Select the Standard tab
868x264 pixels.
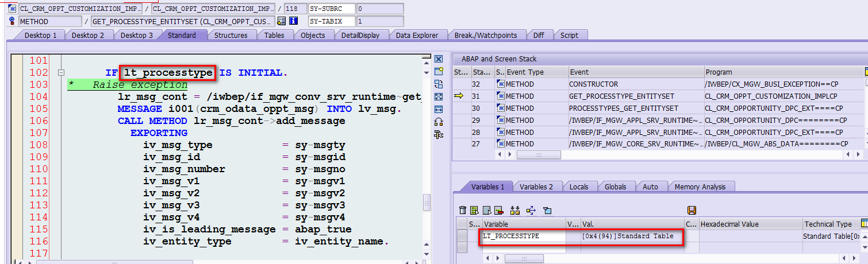182,35
